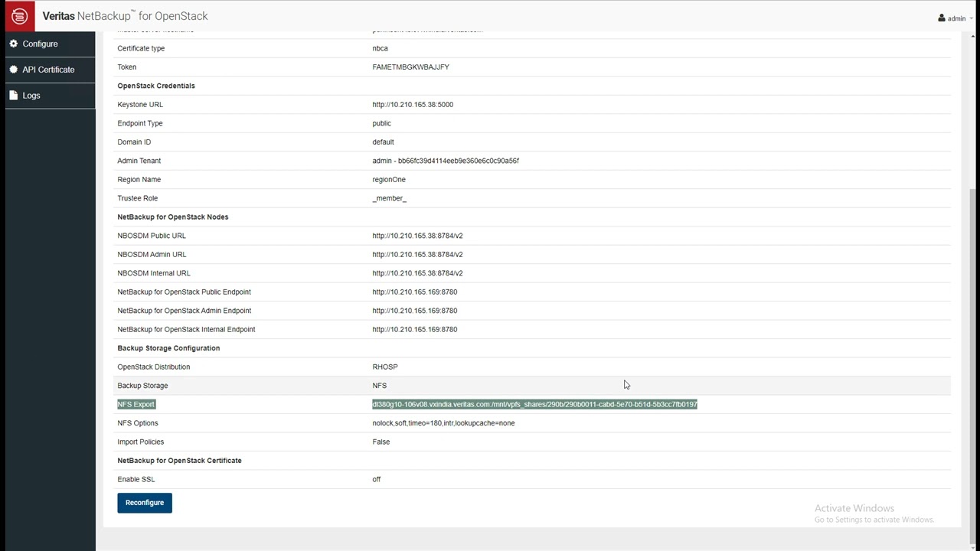This screenshot has height=551, width=980.
Task: Select the NBOSDM Internal URL value
Action: [x=417, y=273]
